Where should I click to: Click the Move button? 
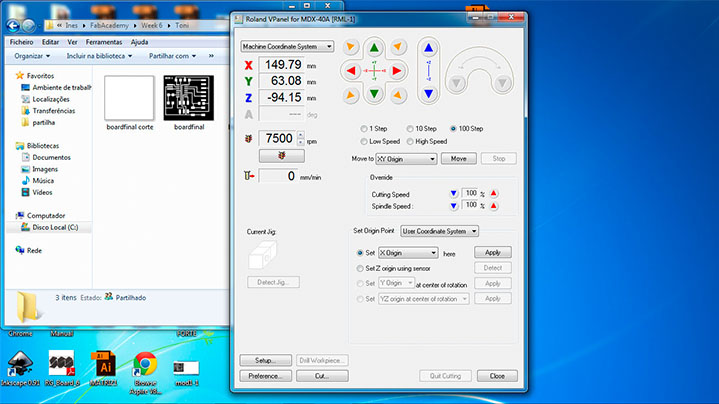[459, 159]
